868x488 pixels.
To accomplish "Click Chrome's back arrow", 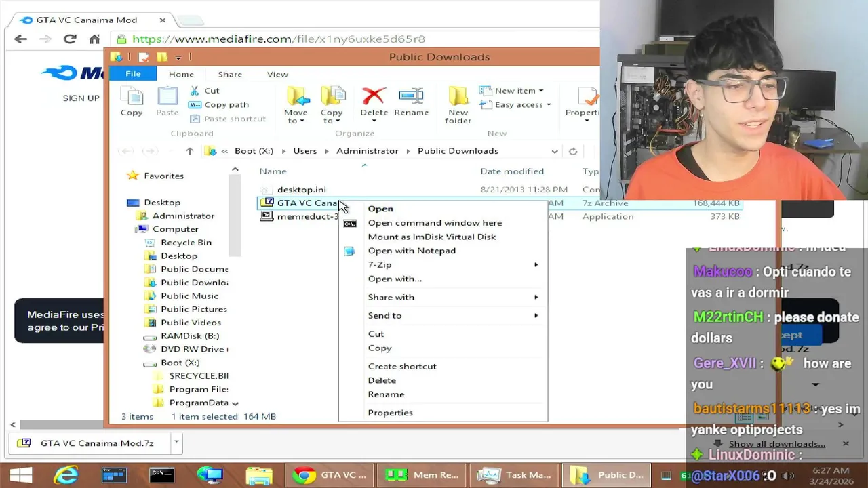I will click(20, 39).
